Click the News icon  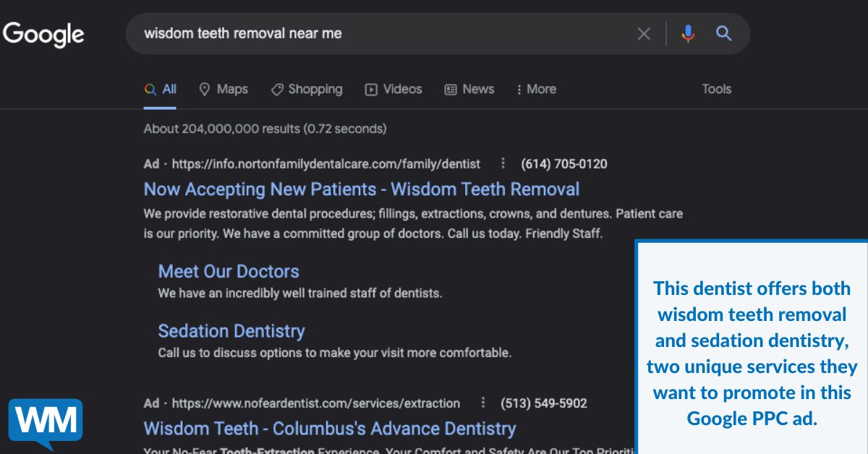pyautogui.click(x=449, y=89)
